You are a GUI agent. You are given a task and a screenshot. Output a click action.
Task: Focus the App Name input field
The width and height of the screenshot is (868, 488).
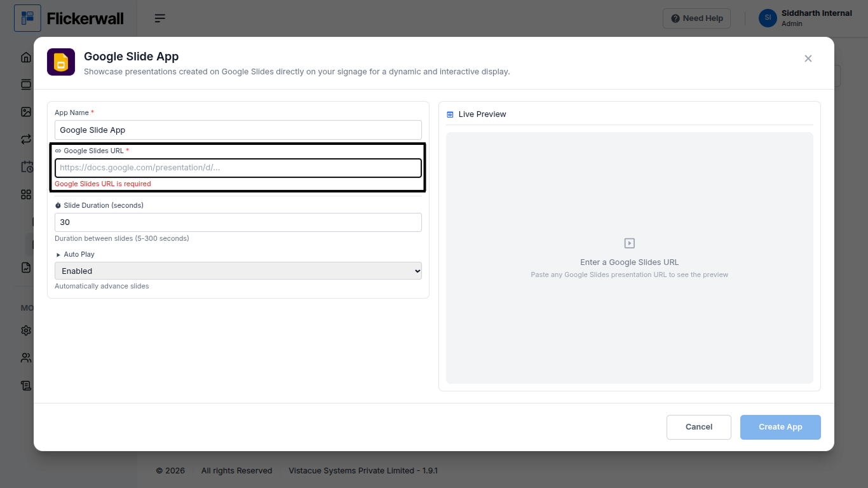click(238, 130)
